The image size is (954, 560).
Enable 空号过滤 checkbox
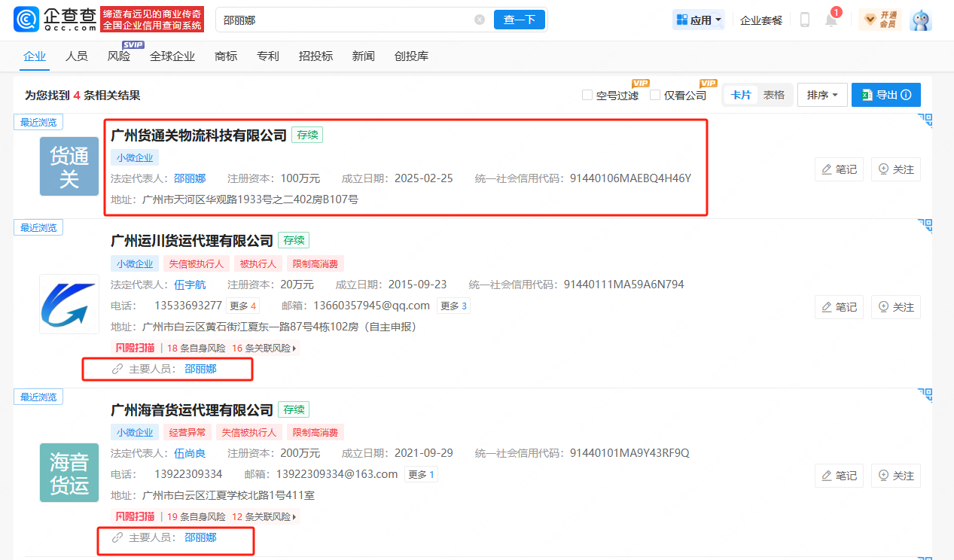587,95
